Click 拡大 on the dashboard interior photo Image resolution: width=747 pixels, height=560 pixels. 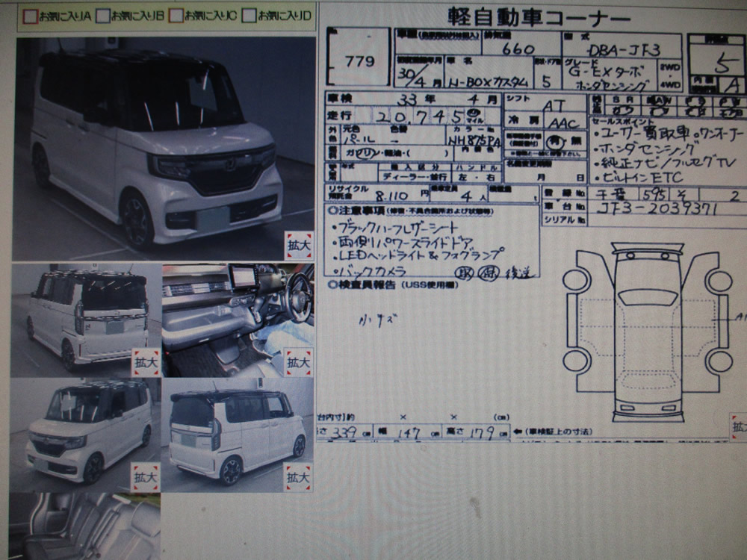pyautogui.click(x=299, y=363)
